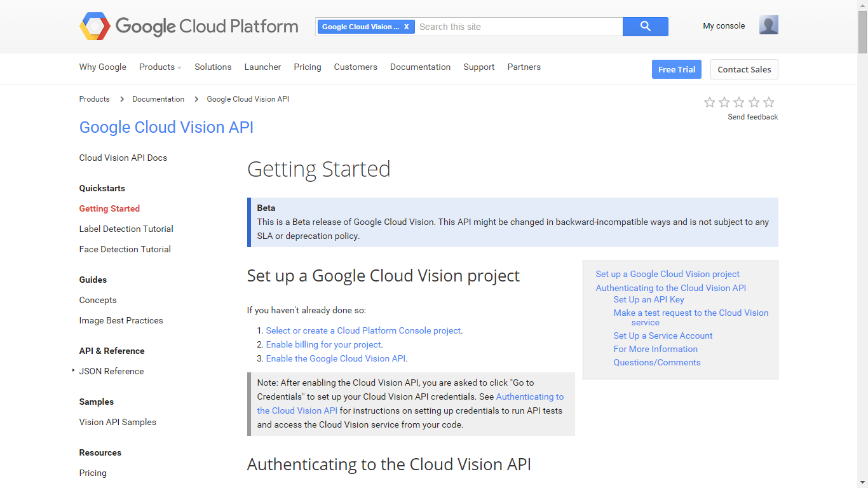Click Enable the Google Cloud Vision API link
The image size is (868, 488).
pos(336,358)
